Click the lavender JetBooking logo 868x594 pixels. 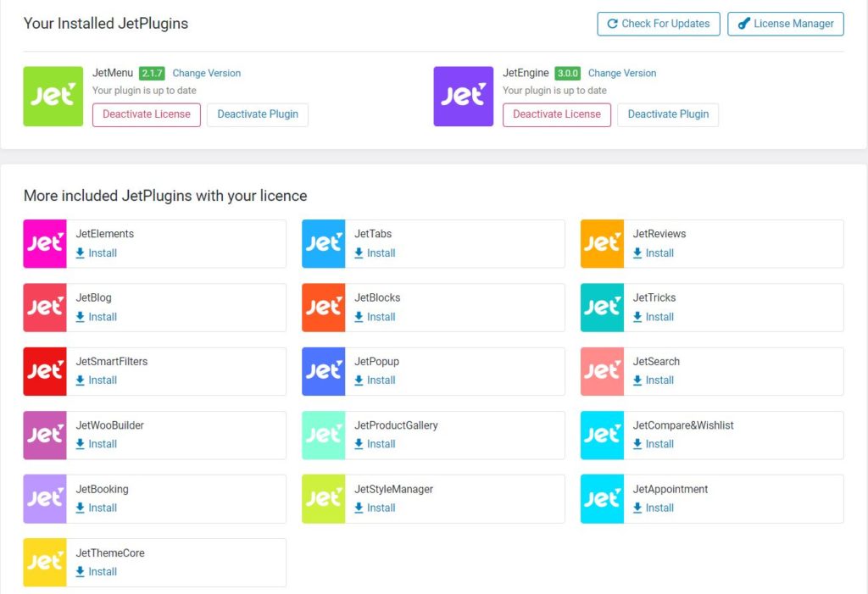tap(45, 499)
